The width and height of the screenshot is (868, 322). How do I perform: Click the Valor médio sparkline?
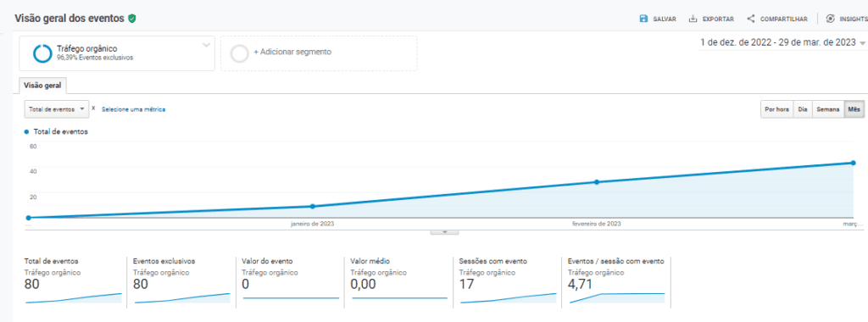399,297
